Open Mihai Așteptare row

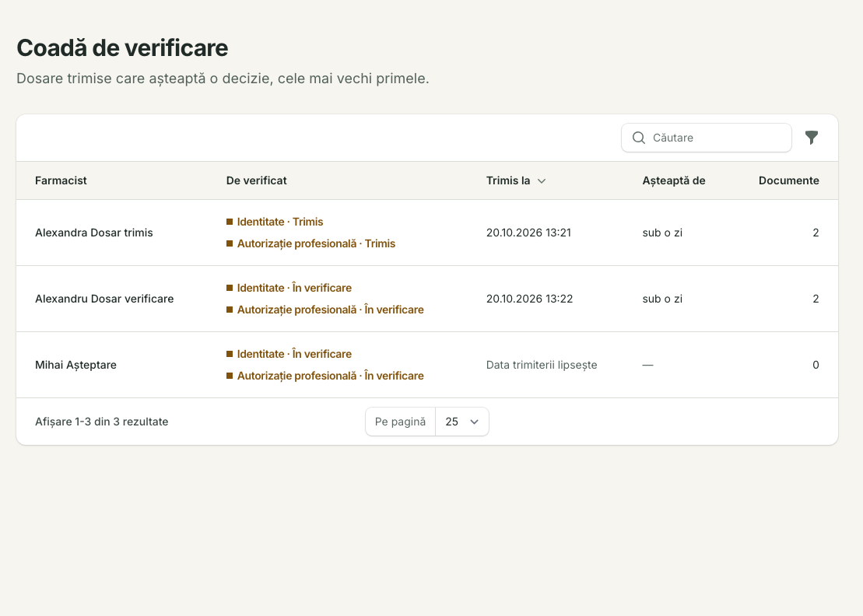427,365
